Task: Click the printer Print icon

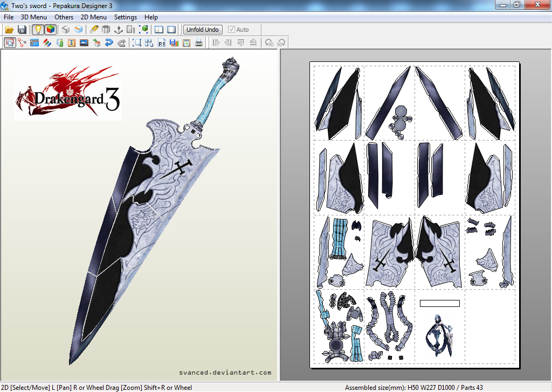Action: (x=199, y=43)
